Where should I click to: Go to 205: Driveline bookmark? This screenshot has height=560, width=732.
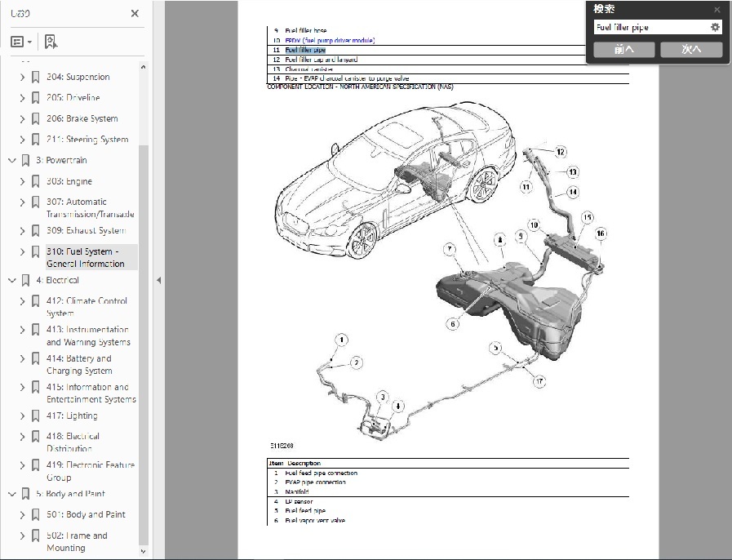click(x=73, y=98)
